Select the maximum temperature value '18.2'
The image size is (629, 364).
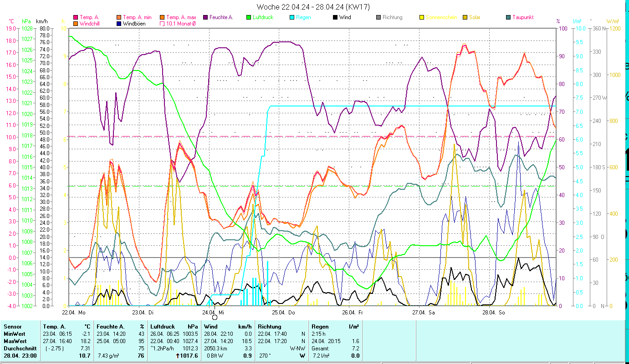point(87,341)
